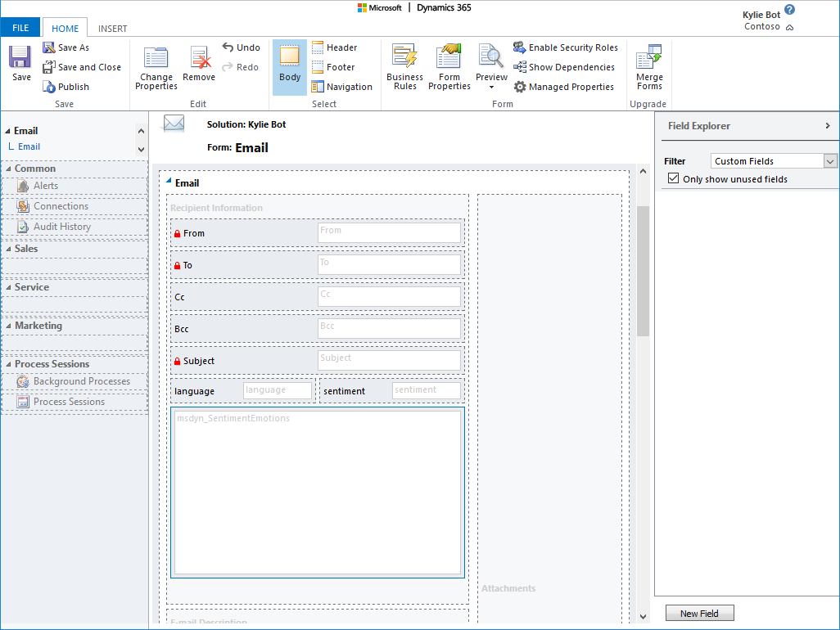
Task: Collapse the Email tree root node
Action: 8,131
